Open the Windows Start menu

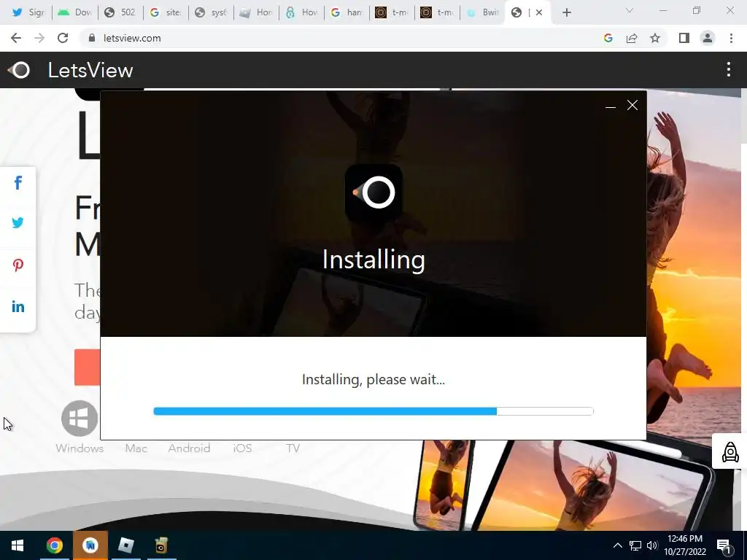(x=18, y=545)
